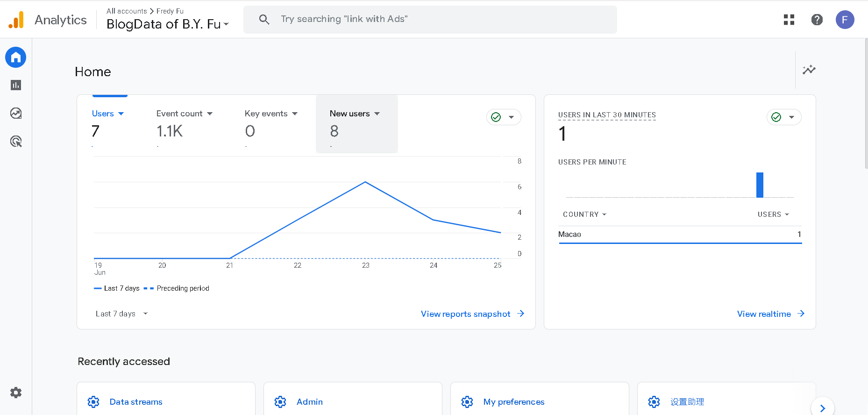This screenshot has width=868, height=415.
Task: Open data quality check on realtime card
Action: 783,117
